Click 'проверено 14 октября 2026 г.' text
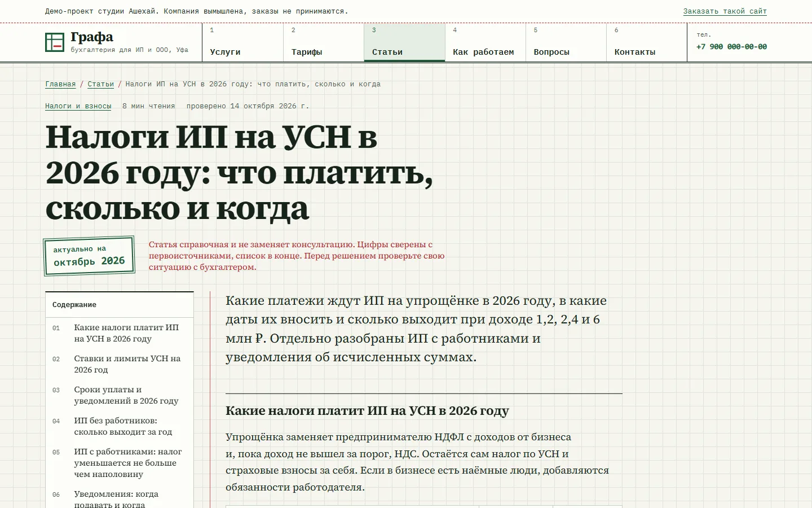The height and width of the screenshot is (508, 812). [248, 106]
